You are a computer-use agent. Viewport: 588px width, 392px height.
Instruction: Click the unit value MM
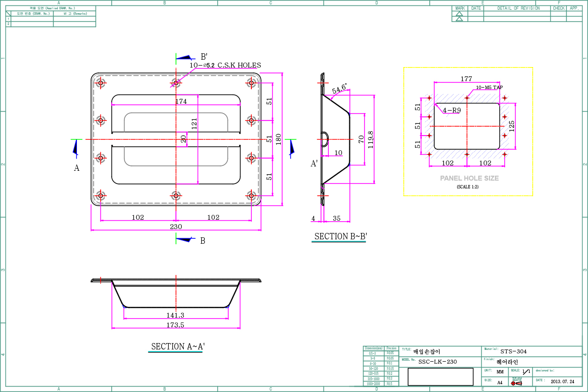coord(500,372)
